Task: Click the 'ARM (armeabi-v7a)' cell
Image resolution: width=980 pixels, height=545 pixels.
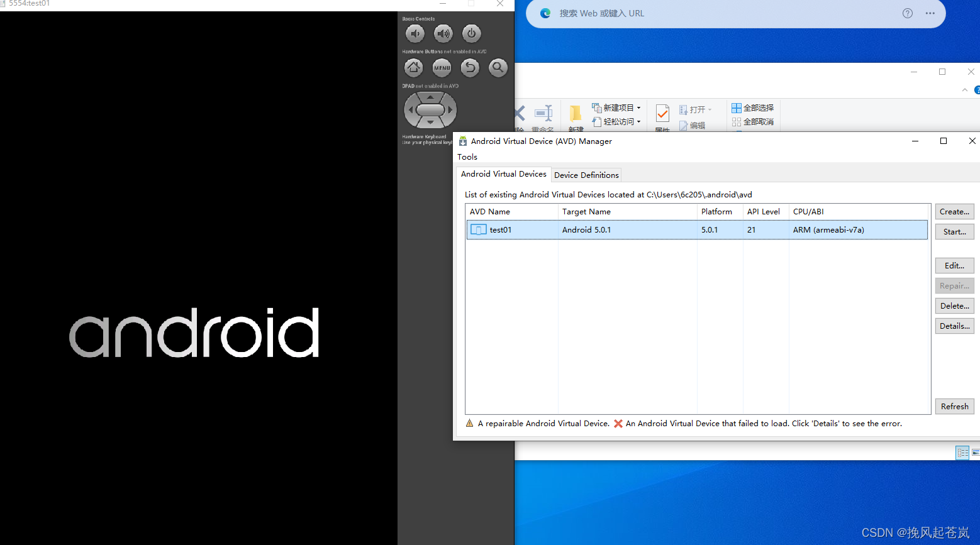Action: tap(828, 230)
